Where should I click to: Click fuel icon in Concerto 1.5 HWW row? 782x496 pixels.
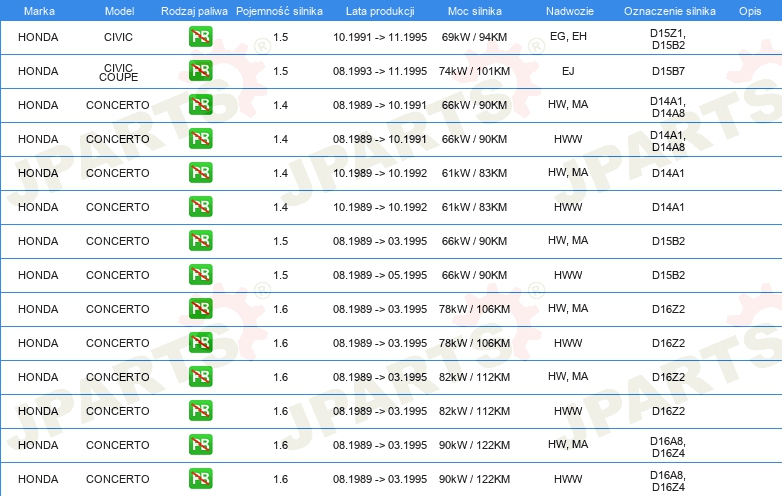click(200, 275)
